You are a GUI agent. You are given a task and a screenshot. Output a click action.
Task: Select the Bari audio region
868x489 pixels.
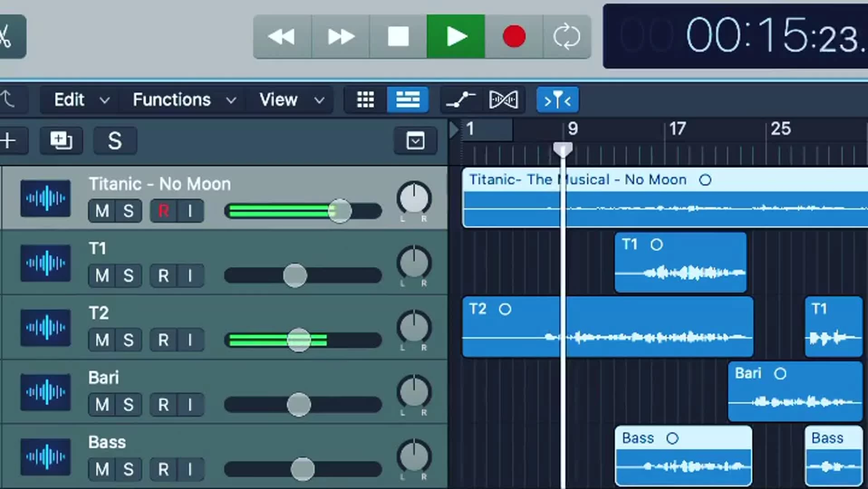[x=795, y=391]
